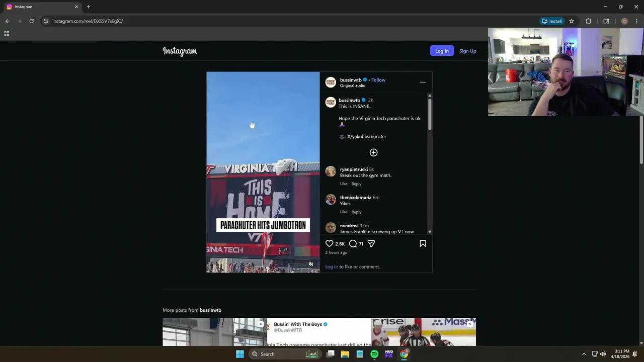Click the 2.6K likes count
The image size is (644, 362).
pos(340,244)
